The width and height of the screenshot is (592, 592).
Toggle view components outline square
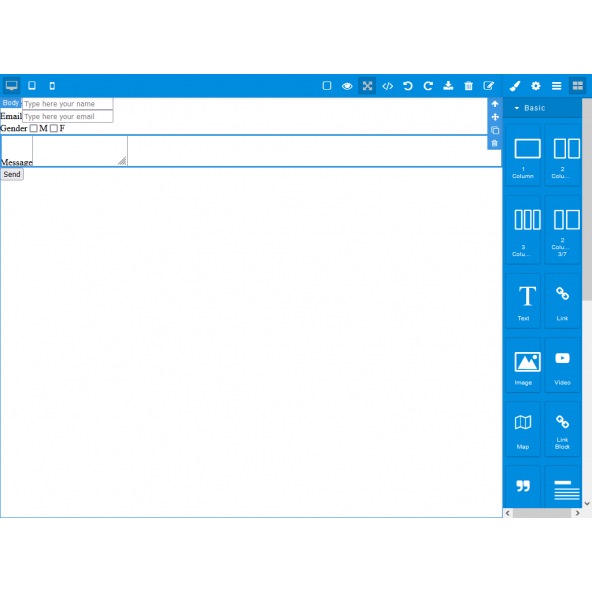[x=327, y=86]
